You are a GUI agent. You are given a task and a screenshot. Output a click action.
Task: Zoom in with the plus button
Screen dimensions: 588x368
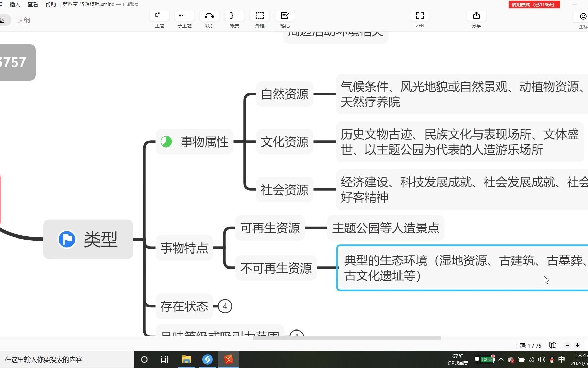[577, 345]
